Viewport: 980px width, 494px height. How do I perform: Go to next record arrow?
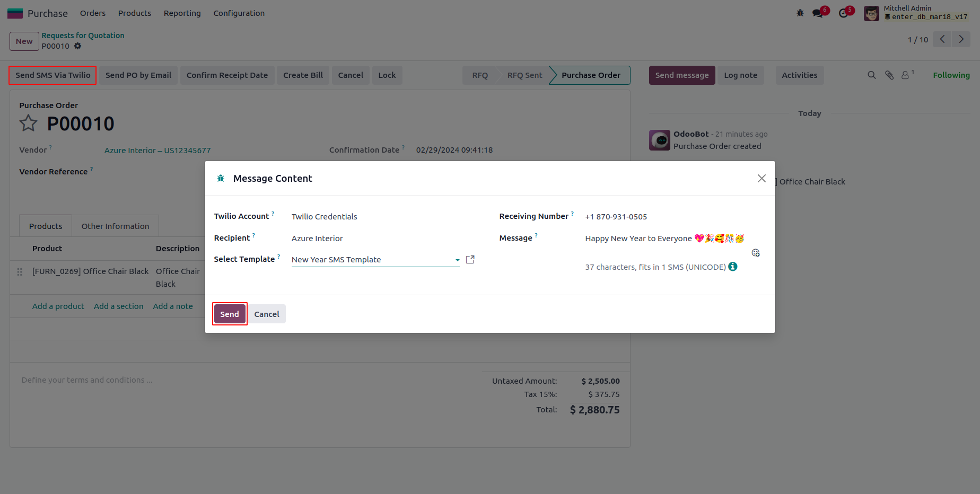961,39
